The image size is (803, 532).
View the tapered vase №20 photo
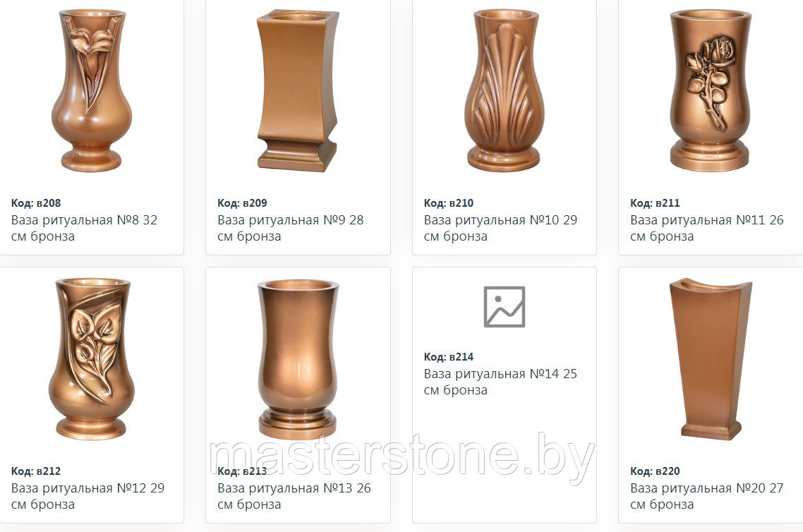coord(711,359)
